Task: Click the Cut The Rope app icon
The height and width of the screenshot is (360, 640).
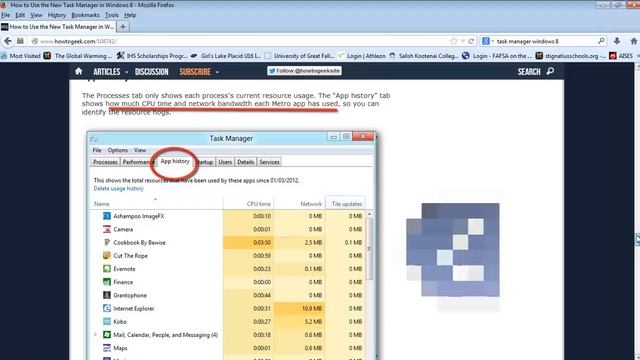Action: coord(107,256)
